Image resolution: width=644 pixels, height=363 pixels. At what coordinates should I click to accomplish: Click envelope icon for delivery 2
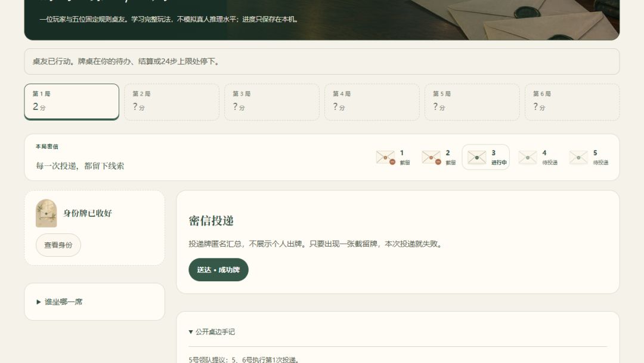(x=431, y=158)
